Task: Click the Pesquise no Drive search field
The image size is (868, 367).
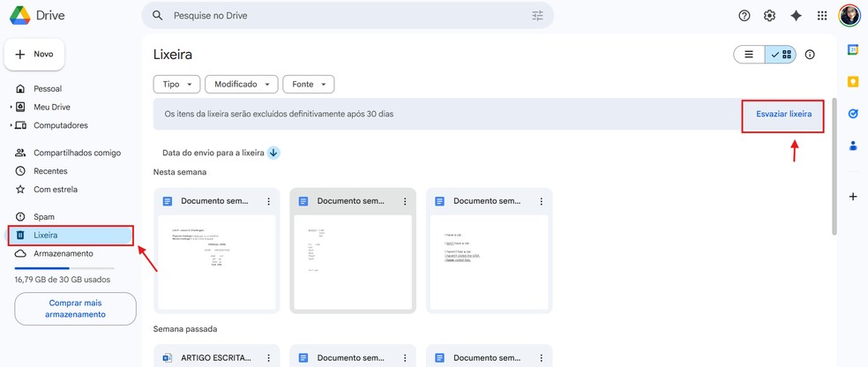Action: pyautogui.click(x=344, y=16)
